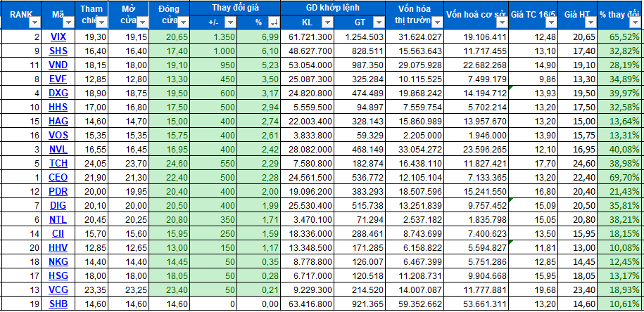Open the SHS ticker link

[x=58, y=51]
